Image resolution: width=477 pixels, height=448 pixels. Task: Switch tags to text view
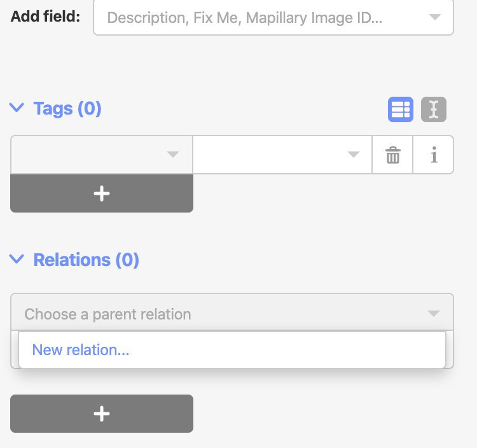[434, 109]
